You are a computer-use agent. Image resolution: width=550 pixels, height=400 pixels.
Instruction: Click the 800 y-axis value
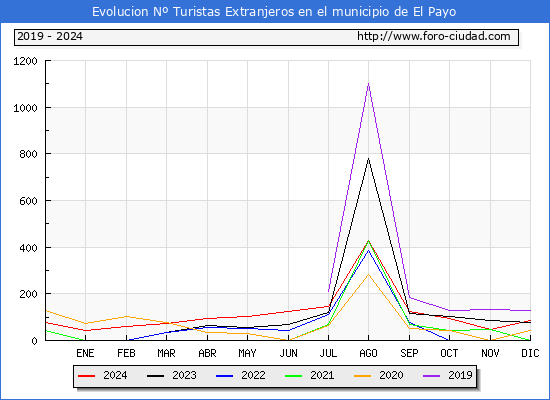(28, 154)
